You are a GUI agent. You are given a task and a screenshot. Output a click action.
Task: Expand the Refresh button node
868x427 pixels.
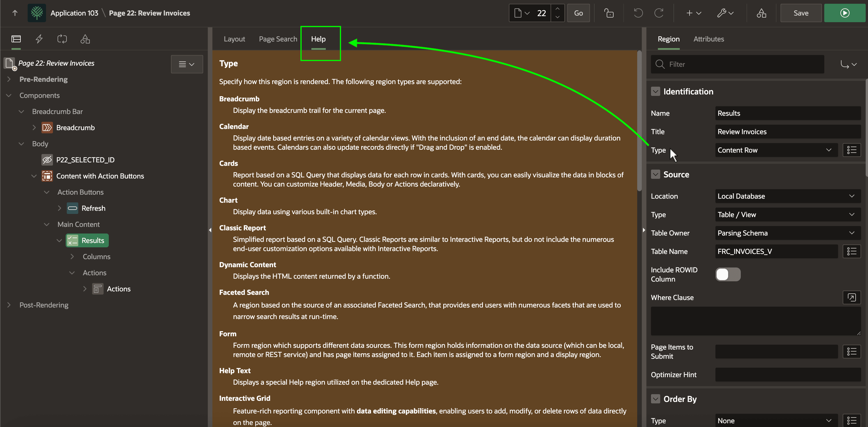59,208
